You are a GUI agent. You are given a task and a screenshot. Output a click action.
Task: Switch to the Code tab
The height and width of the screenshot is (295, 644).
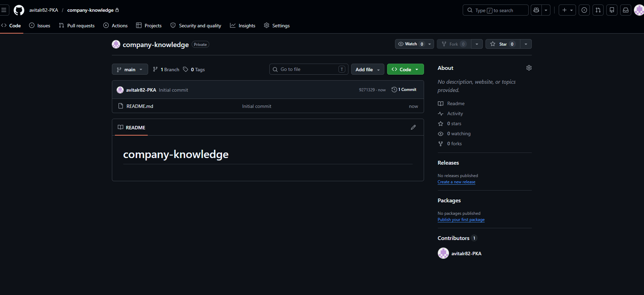click(11, 26)
